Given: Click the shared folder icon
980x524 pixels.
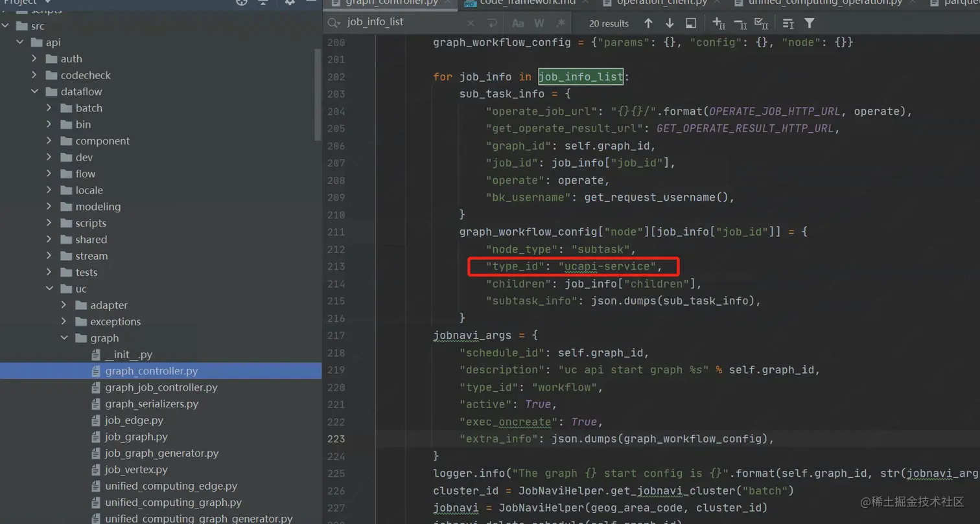Looking at the screenshot, I should (65, 240).
